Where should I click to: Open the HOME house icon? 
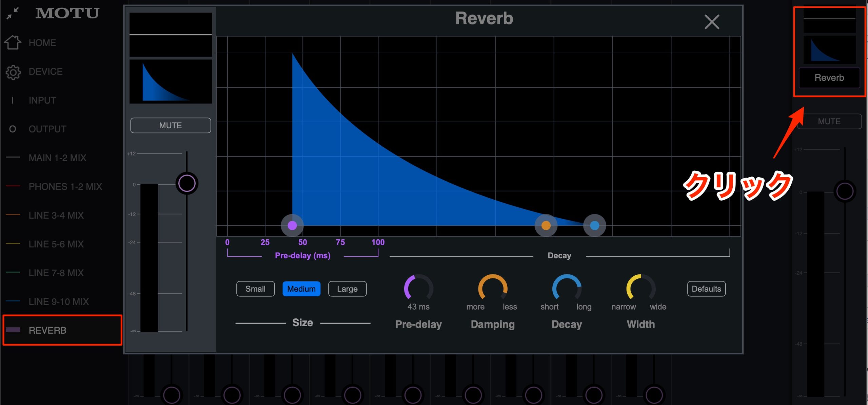pos(13,42)
